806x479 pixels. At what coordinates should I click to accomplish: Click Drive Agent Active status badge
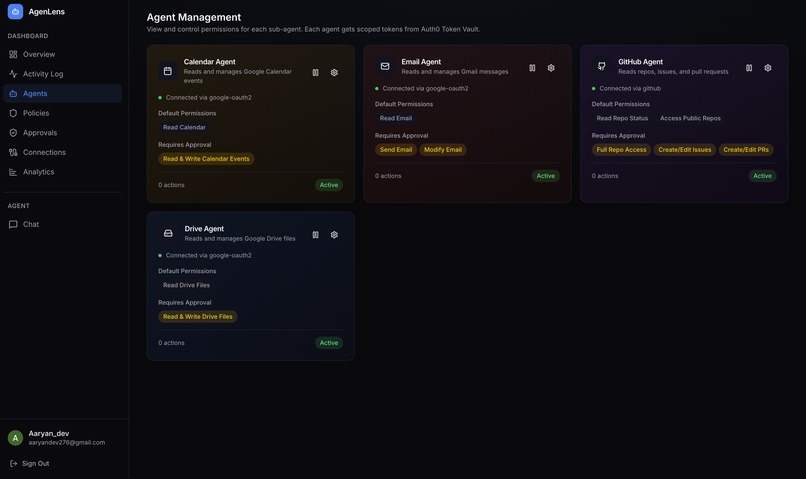tap(329, 343)
